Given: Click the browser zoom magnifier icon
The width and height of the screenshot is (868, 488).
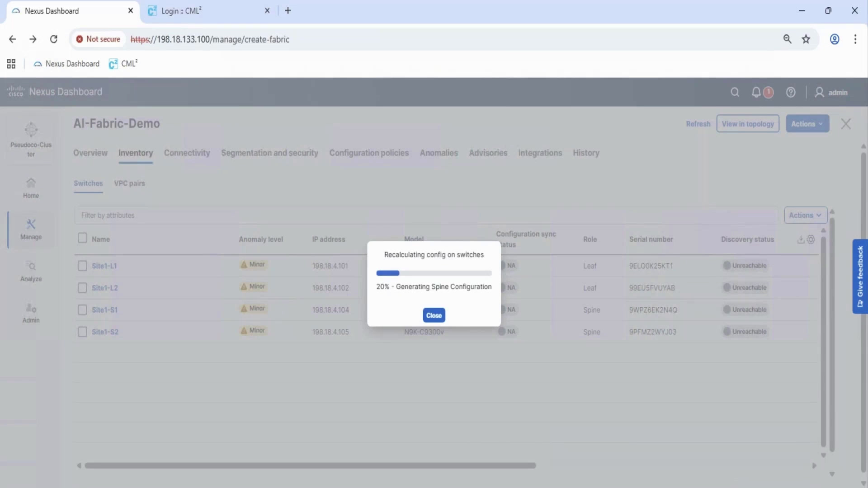Looking at the screenshot, I should coord(787,39).
